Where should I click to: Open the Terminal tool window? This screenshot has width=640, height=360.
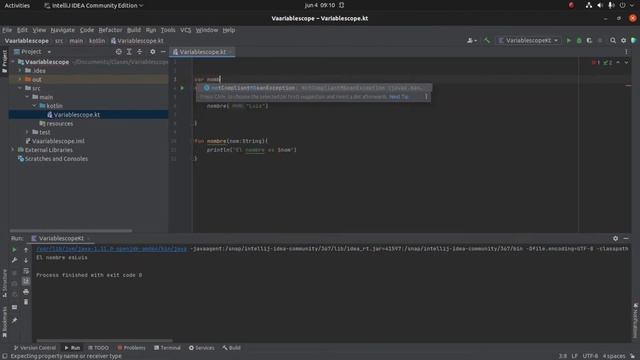click(x=167, y=348)
